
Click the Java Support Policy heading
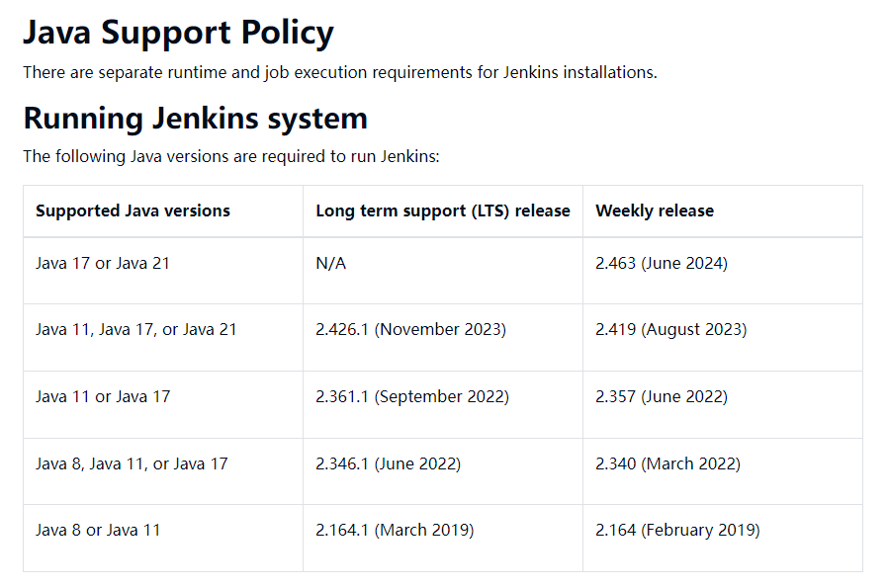178,33
